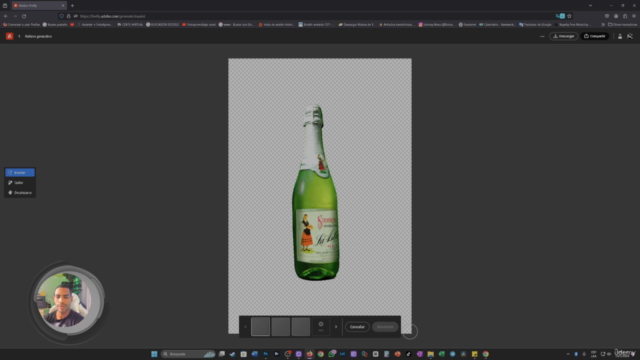Click the Cancelar button
Viewport: 640px width, 360px height.
357,327
